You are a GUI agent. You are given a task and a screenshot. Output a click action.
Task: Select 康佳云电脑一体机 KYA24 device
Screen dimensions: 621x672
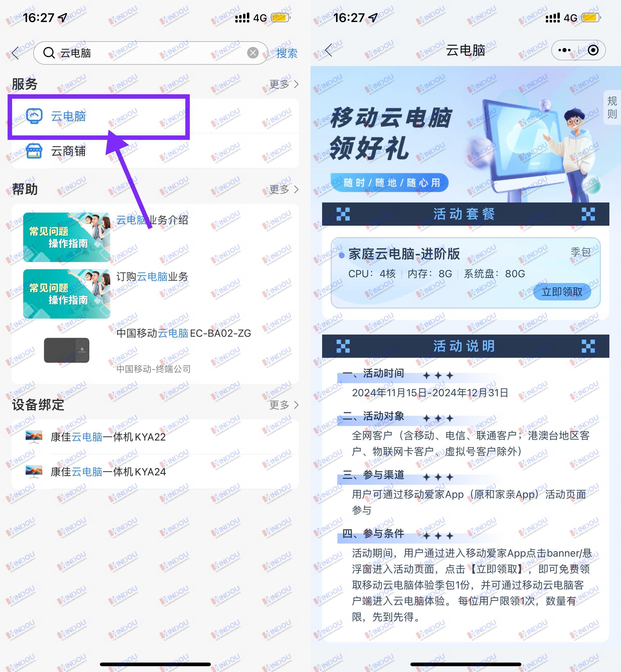click(155, 472)
